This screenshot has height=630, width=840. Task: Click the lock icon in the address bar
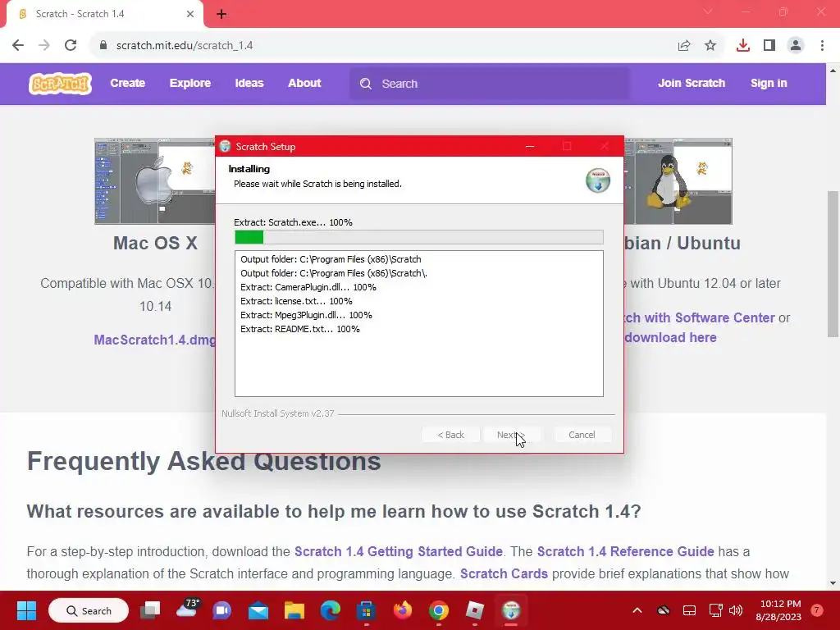tap(103, 46)
